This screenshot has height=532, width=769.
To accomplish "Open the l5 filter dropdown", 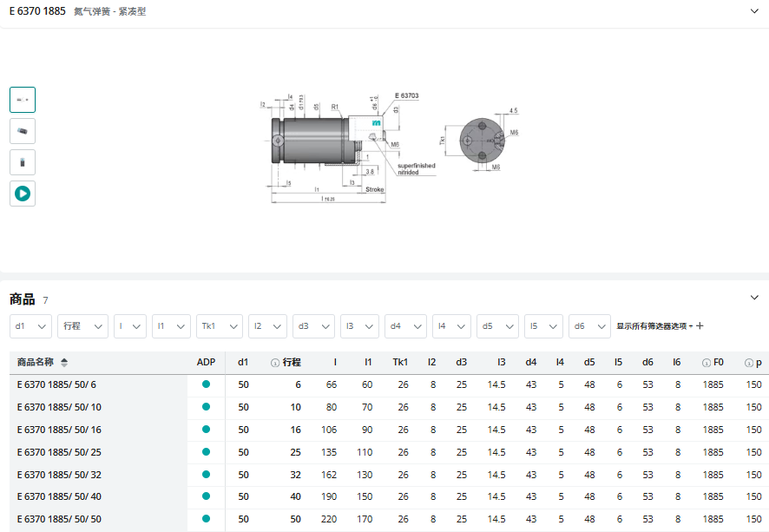I will click(x=543, y=326).
